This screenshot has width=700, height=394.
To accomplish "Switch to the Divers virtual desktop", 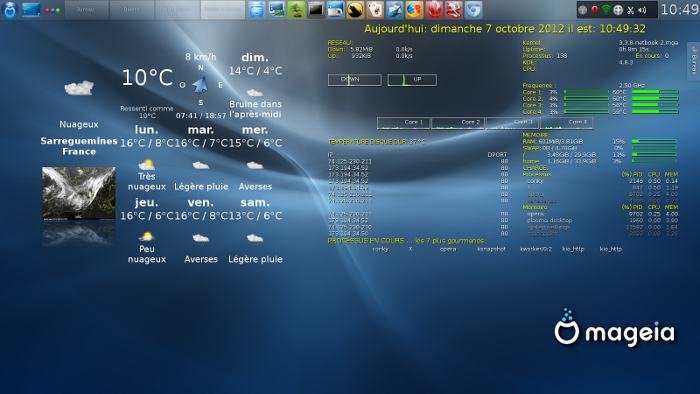I will pyautogui.click(x=132, y=9).
